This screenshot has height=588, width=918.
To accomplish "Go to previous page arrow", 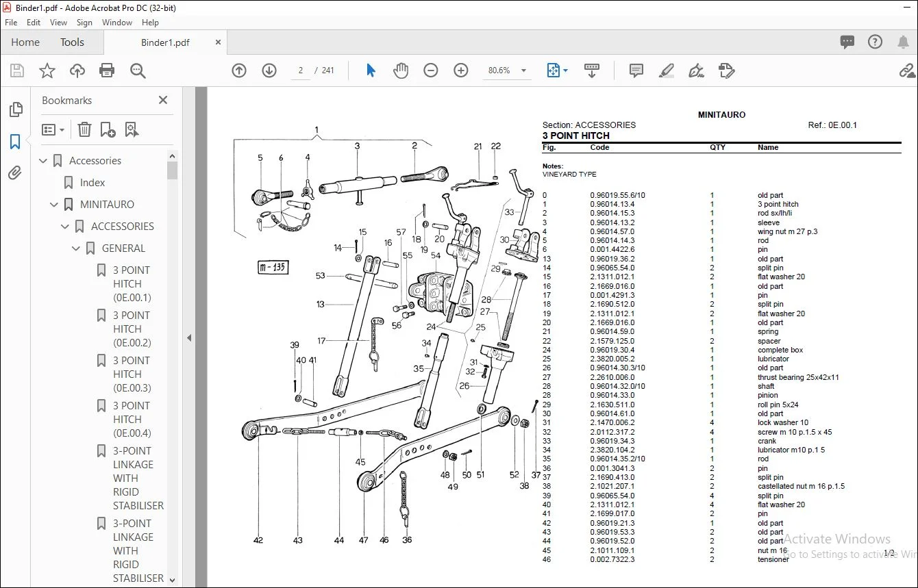I will click(239, 71).
